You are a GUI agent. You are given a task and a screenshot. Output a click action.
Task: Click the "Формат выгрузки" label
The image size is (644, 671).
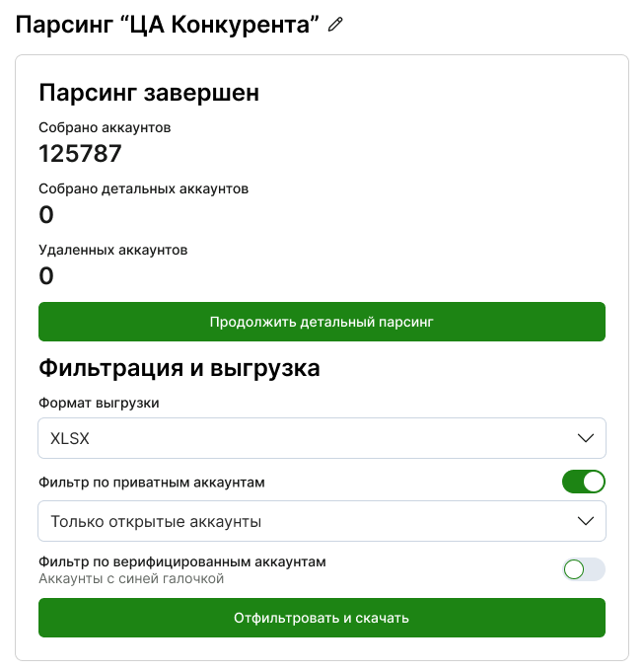point(99,403)
